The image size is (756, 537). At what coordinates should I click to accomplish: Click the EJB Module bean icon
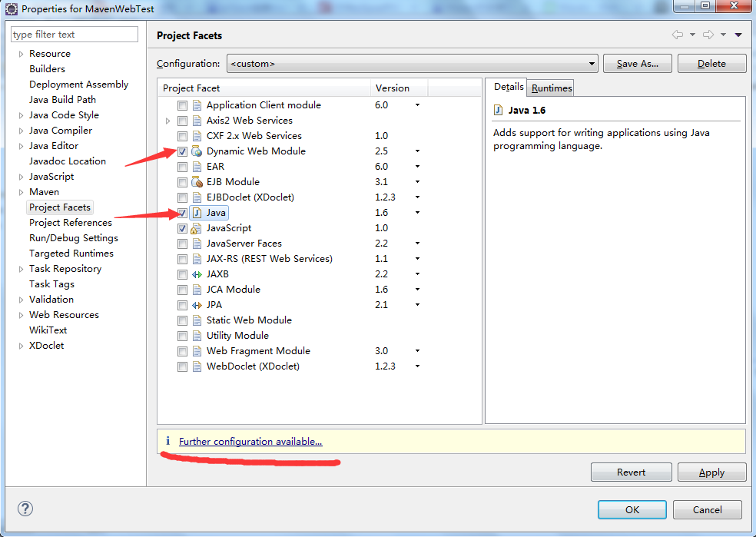pyautogui.click(x=197, y=182)
